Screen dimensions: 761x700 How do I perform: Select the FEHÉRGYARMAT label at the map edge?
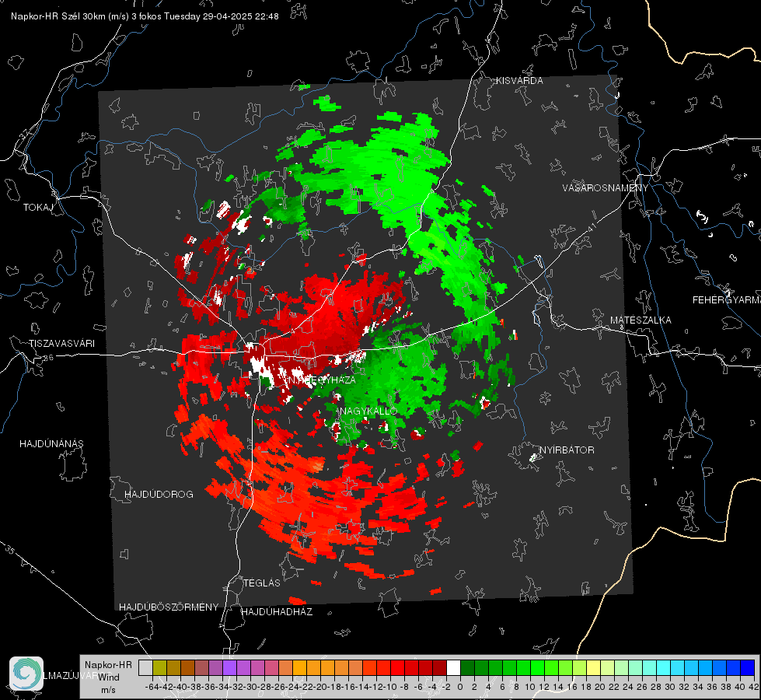[x=726, y=300]
